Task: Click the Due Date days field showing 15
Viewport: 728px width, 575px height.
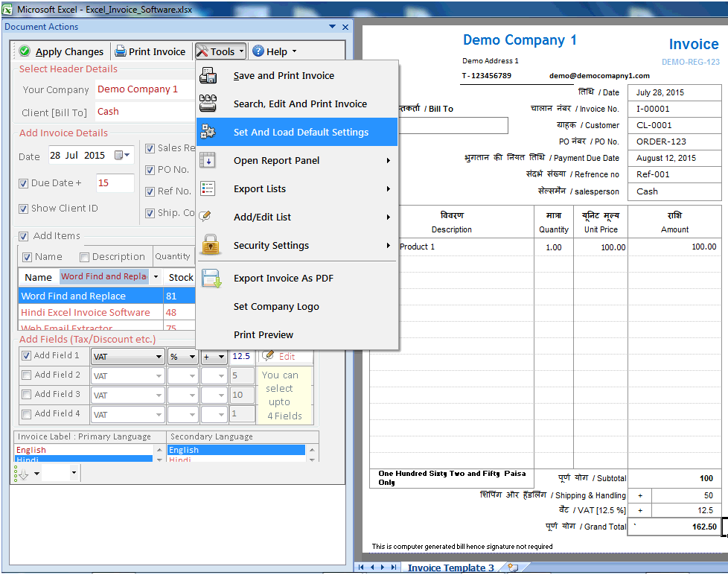Action: click(x=115, y=183)
